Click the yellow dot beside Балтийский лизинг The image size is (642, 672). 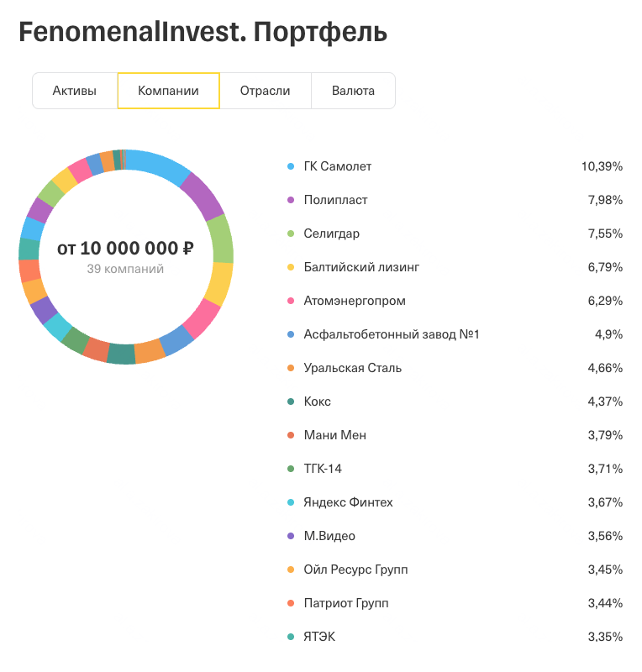pyautogui.click(x=289, y=267)
